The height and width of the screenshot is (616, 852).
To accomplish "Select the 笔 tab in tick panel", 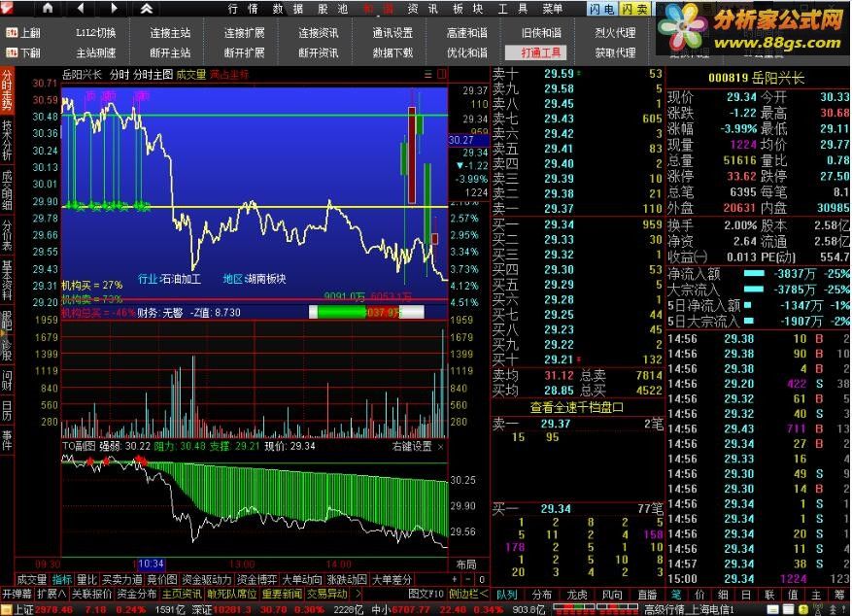I will click(676, 595).
